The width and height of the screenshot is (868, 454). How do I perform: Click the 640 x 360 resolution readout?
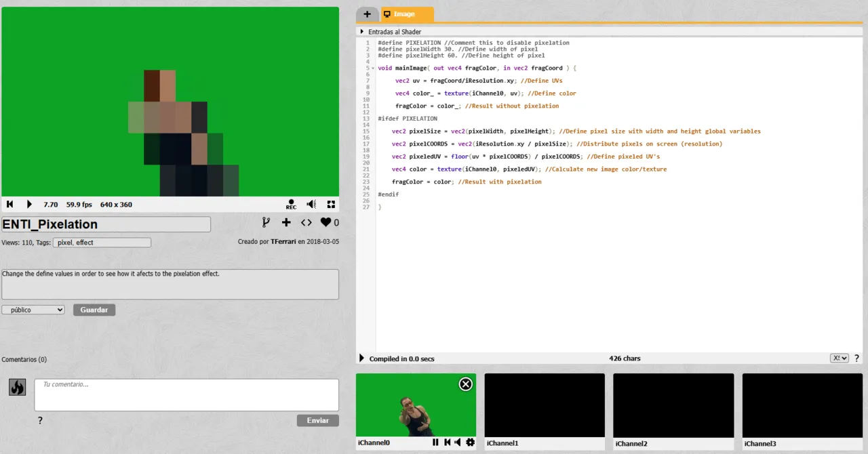(x=116, y=204)
